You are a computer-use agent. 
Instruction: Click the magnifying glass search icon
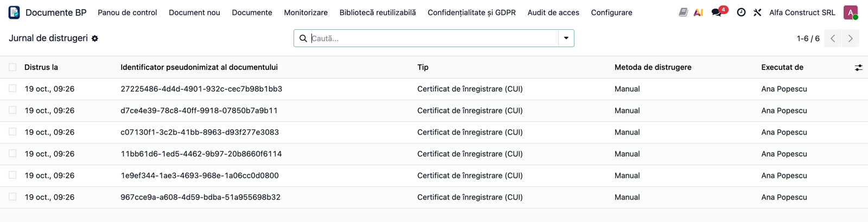[303, 38]
